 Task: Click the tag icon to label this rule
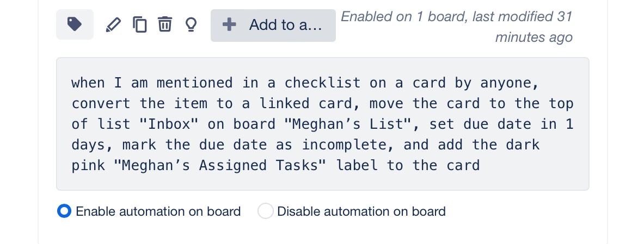coord(75,24)
